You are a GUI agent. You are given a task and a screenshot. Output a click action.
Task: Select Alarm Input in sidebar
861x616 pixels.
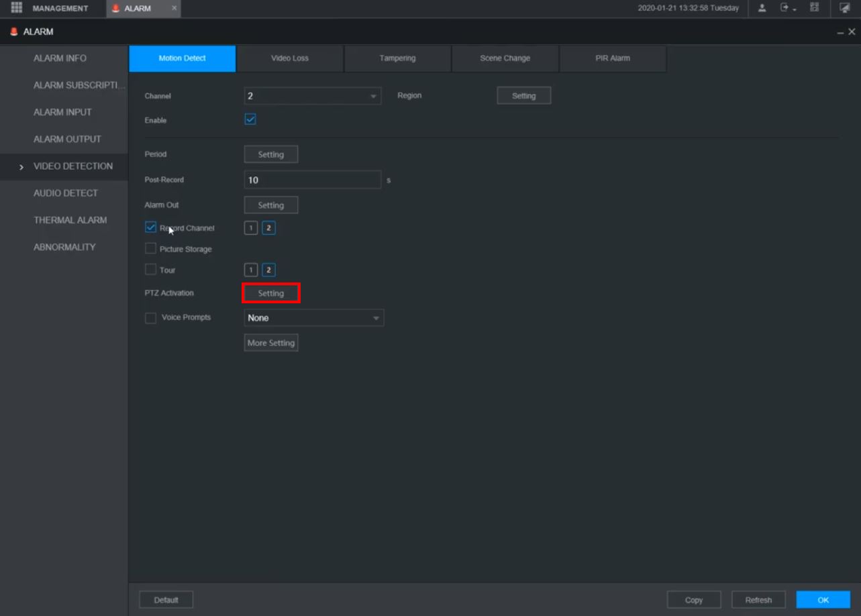(62, 112)
